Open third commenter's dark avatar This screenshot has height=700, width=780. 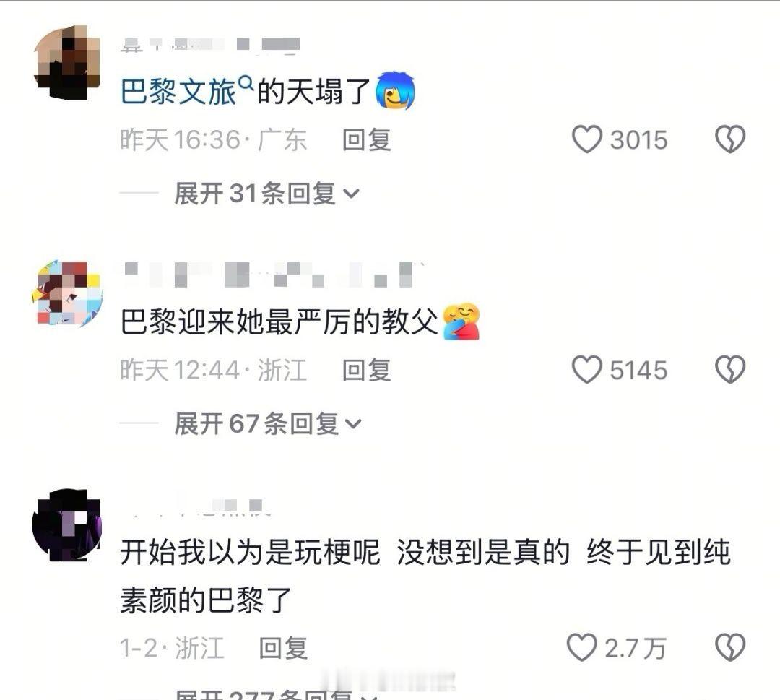coord(67,525)
